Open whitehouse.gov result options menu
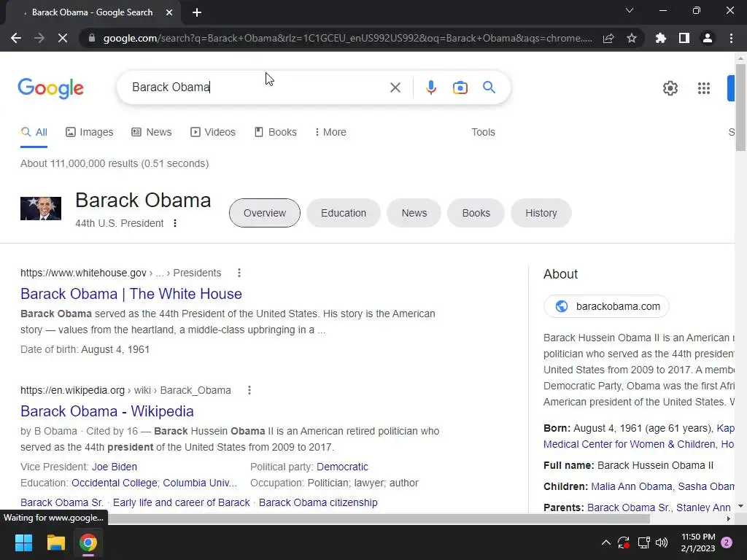This screenshot has height=560, width=747. click(239, 273)
